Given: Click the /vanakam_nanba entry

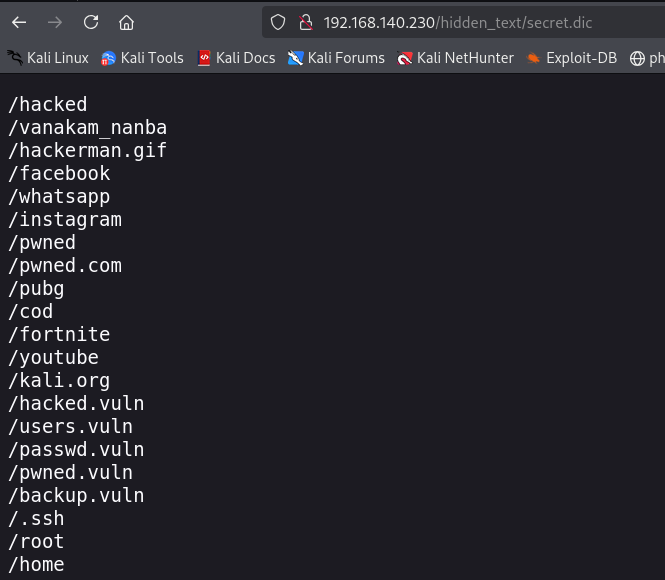Looking at the screenshot, I should 87,128.
